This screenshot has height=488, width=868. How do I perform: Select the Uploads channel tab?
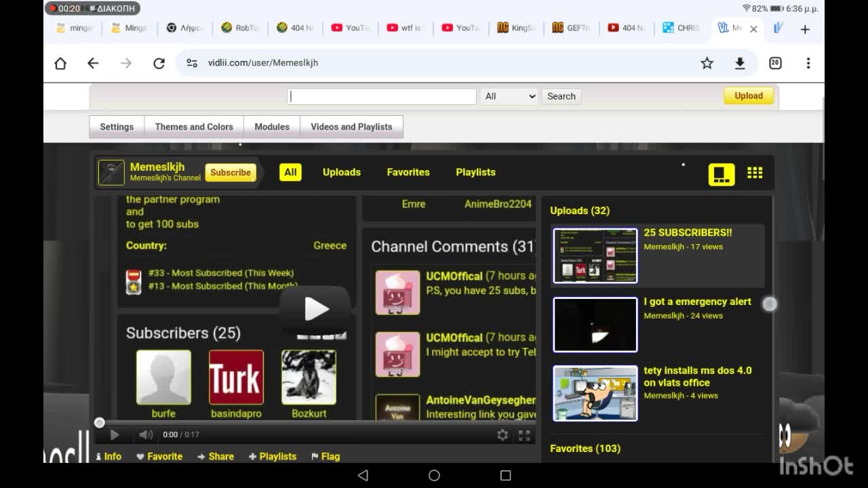[341, 172]
